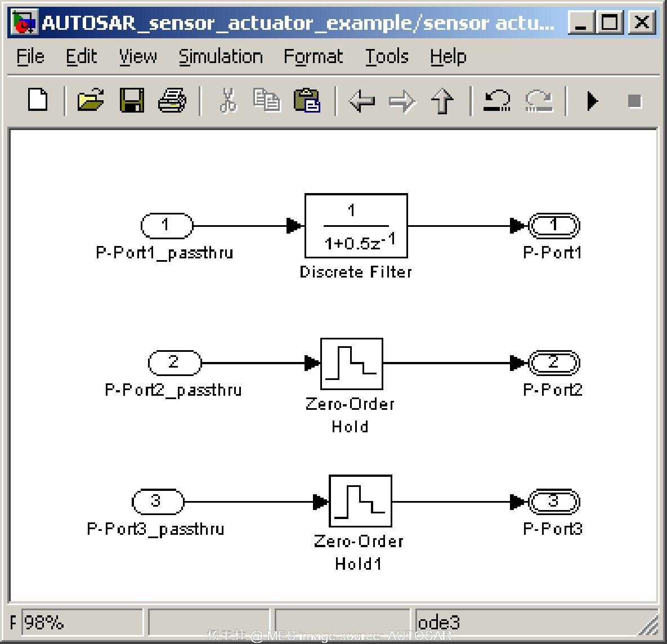Open the Simulation menu
The width and height of the screenshot is (667, 644).
[220, 56]
